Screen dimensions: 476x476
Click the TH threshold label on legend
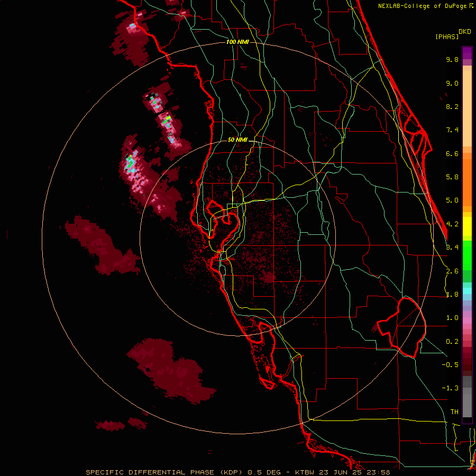454,412
